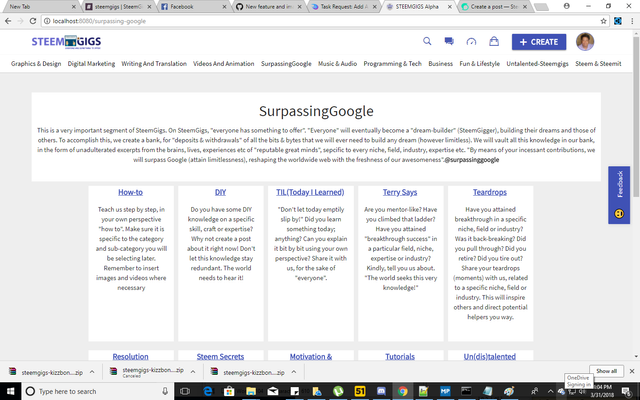This screenshot has width=640, height=400.
Task: Switch to the Facebook tab
Action: point(193,7)
